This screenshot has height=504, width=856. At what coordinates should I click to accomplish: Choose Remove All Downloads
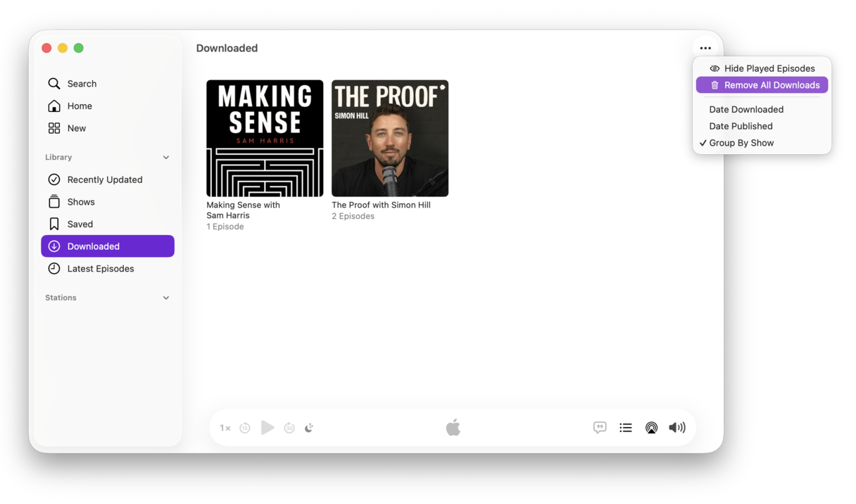762,85
